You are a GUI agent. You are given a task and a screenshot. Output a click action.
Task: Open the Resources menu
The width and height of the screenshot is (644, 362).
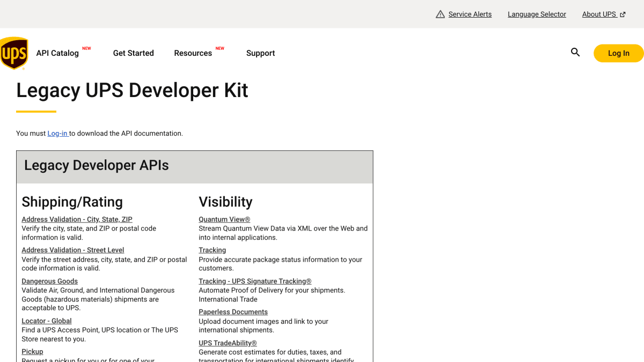[x=193, y=53]
